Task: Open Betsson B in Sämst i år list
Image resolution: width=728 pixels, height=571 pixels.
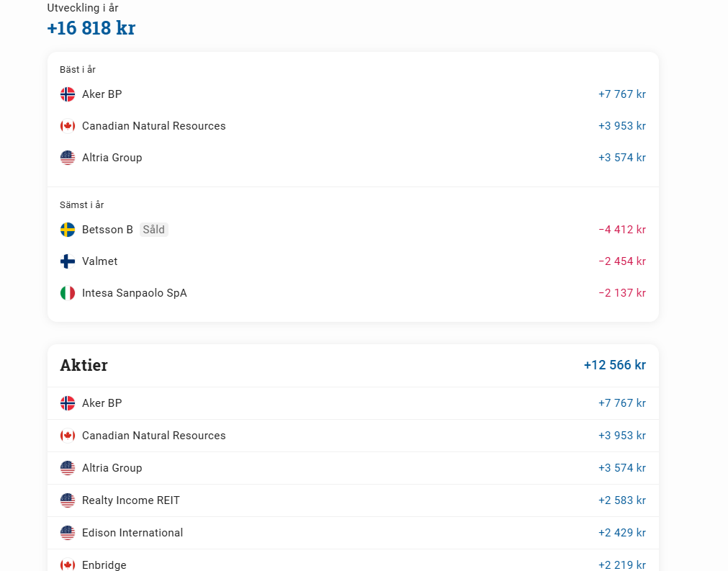Action: point(107,229)
